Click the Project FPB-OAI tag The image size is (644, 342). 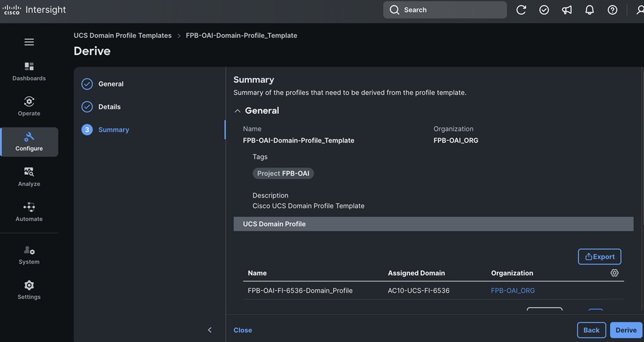tap(283, 173)
